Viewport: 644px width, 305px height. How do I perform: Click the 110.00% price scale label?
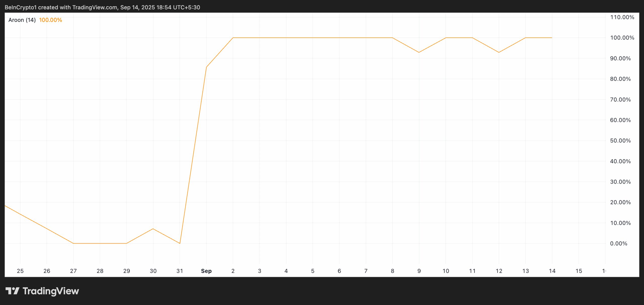(x=622, y=17)
